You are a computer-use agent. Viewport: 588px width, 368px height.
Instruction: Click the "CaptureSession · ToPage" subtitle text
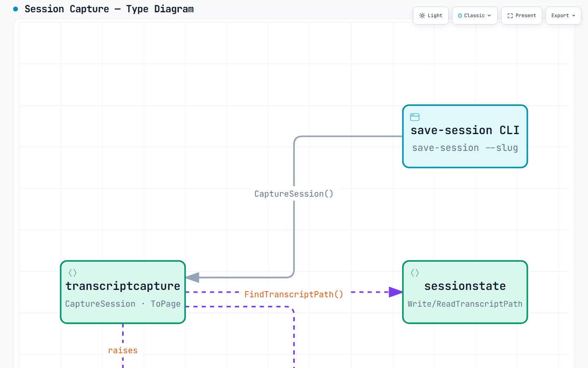(123, 304)
